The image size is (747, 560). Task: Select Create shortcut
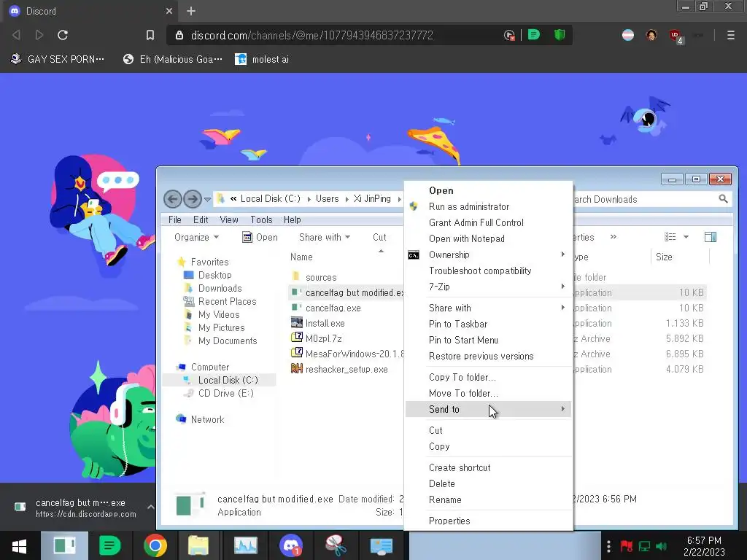point(488,467)
